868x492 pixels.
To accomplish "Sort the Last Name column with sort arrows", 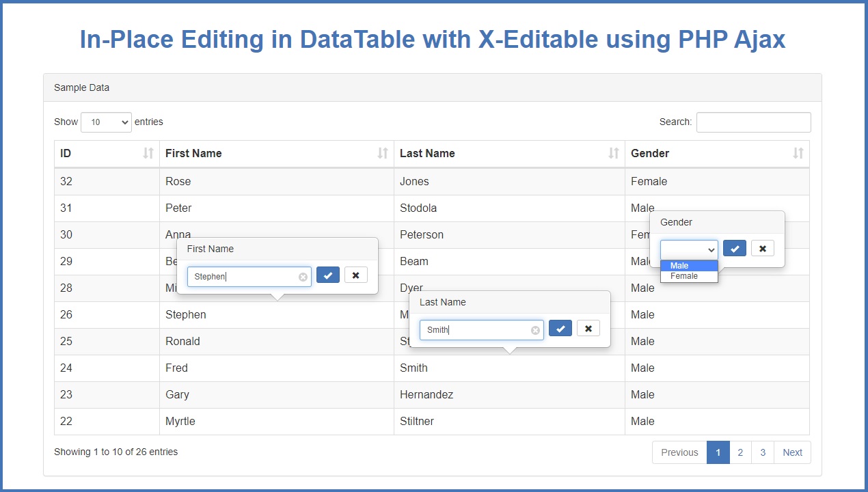I will (x=614, y=154).
